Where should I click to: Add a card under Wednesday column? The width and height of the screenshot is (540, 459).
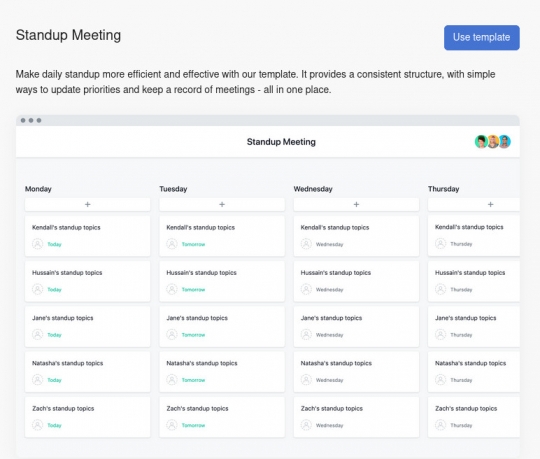[x=356, y=205]
